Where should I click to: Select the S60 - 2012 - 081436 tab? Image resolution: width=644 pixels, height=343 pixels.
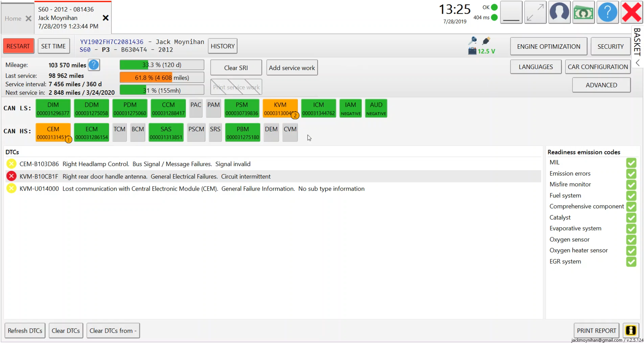click(x=68, y=18)
